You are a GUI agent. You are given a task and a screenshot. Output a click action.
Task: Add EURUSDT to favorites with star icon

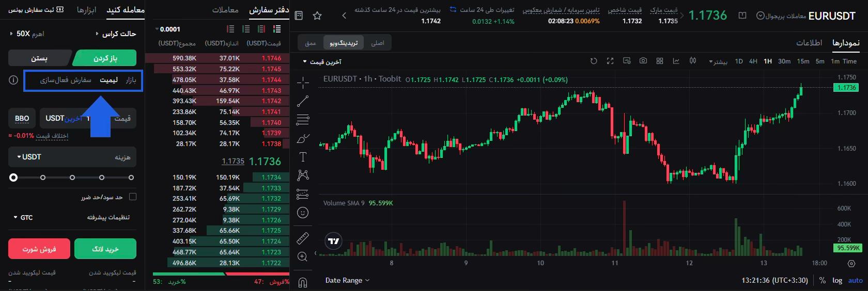[x=317, y=16]
